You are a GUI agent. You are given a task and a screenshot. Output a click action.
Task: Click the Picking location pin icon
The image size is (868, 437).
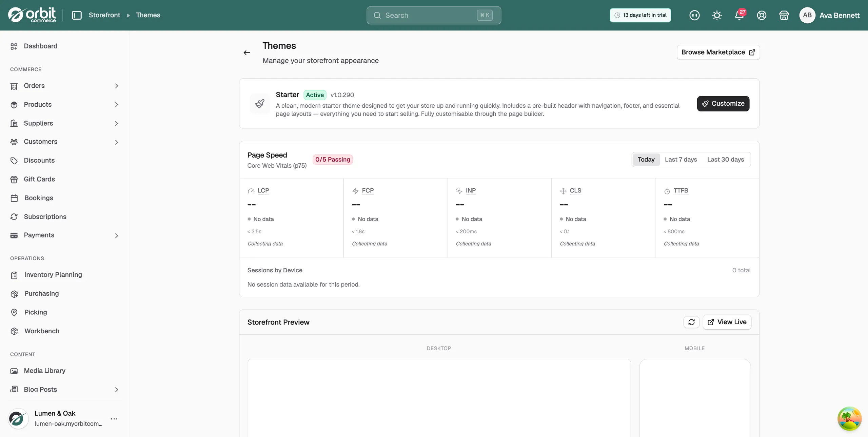14,313
